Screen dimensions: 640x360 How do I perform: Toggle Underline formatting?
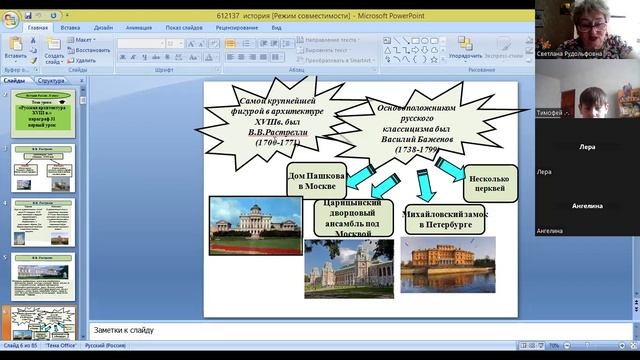pos(144,57)
